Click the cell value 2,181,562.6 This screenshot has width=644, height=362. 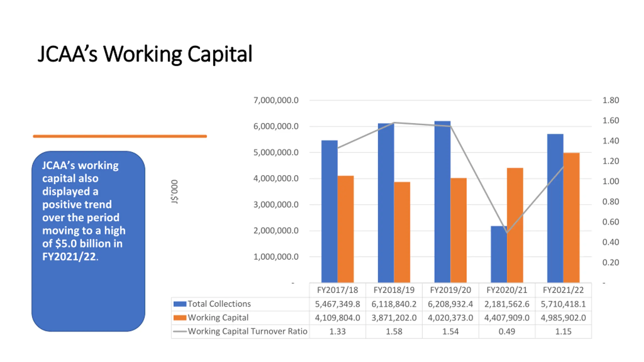point(507,304)
